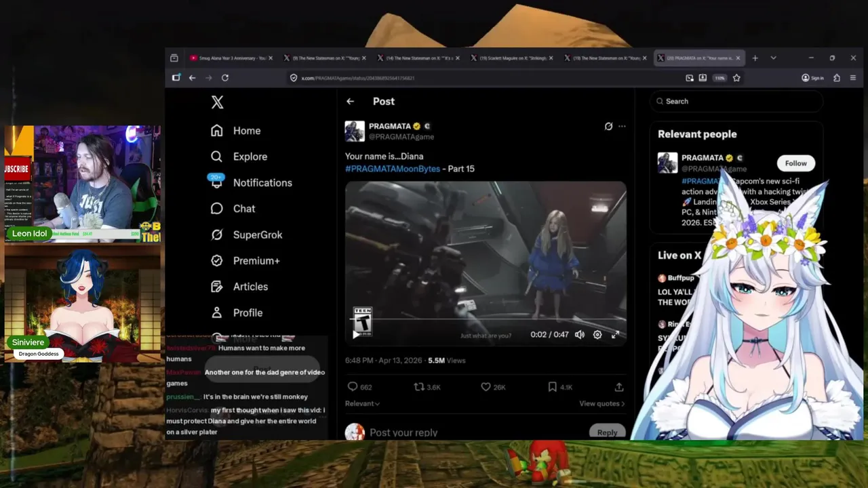
Task: Open Profile in the X sidebar
Action: pos(237,313)
